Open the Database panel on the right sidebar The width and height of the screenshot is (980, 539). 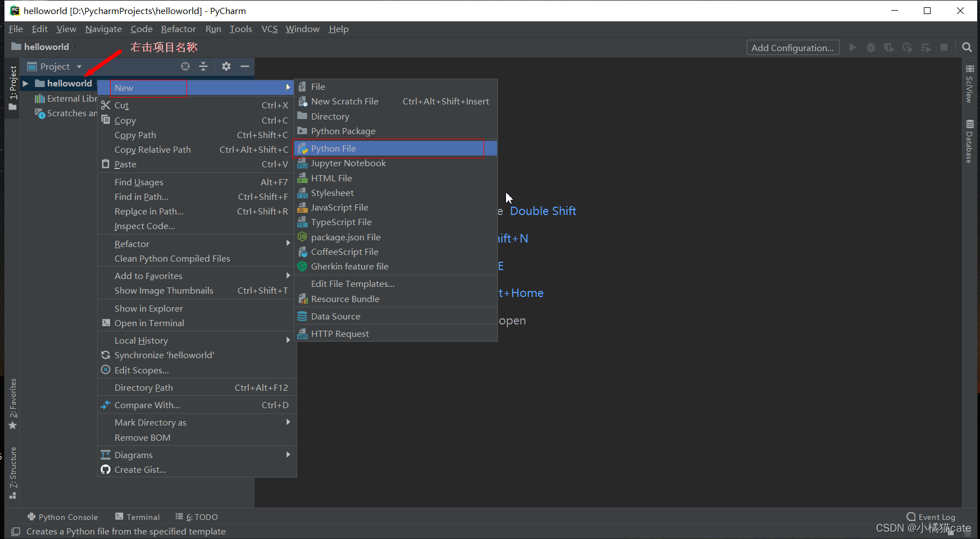click(969, 140)
